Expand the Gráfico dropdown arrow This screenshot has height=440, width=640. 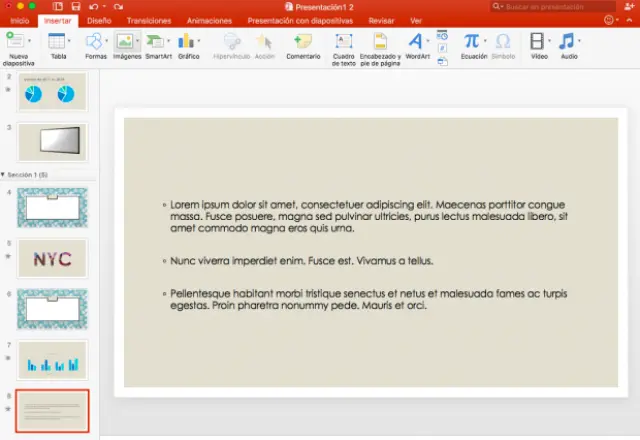point(196,42)
